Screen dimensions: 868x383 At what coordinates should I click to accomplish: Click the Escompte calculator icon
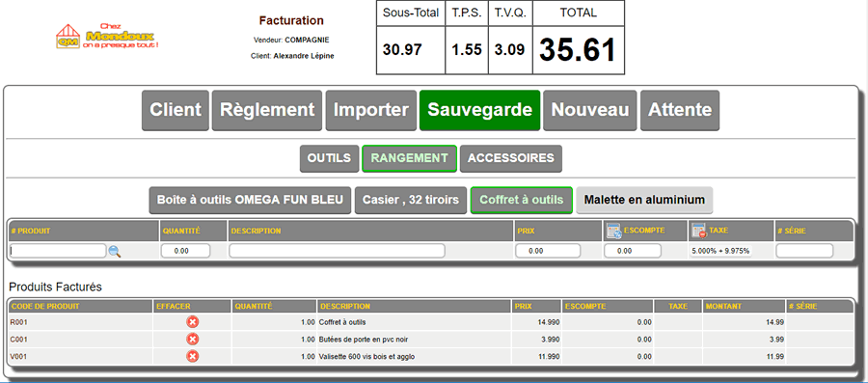click(x=613, y=231)
